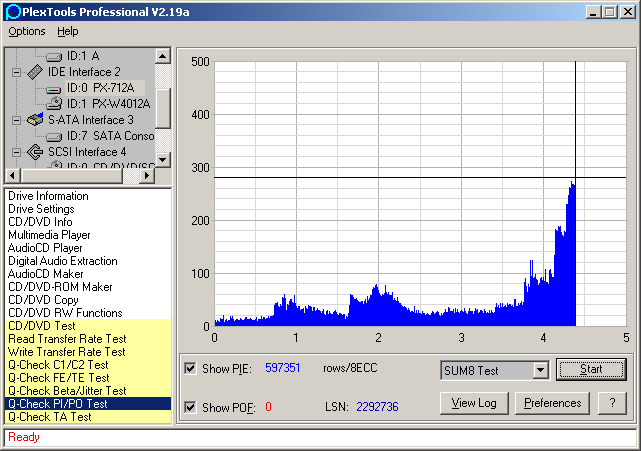
Task: Select Q-Check TA Test
Action: pyautogui.click(x=87, y=417)
